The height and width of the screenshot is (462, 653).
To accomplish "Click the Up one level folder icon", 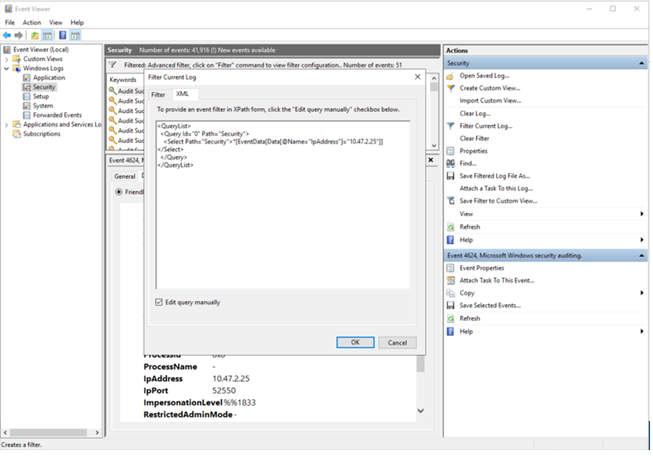I will pyautogui.click(x=35, y=35).
